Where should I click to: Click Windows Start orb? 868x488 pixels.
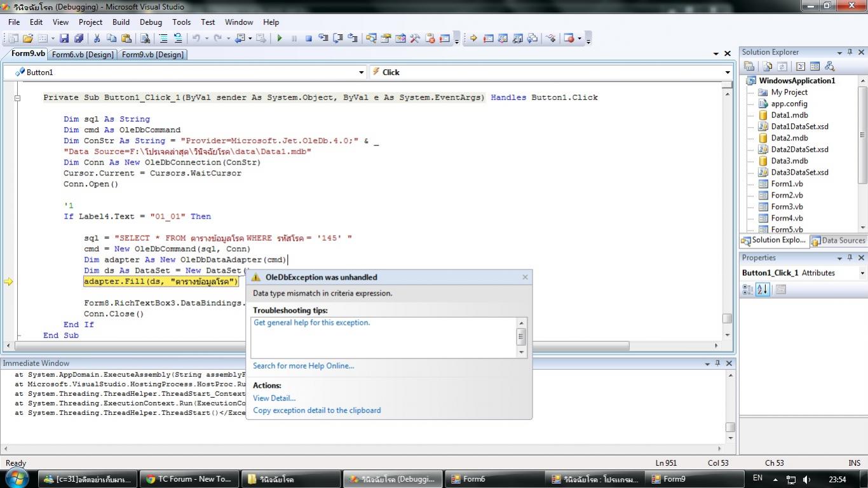click(16, 478)
